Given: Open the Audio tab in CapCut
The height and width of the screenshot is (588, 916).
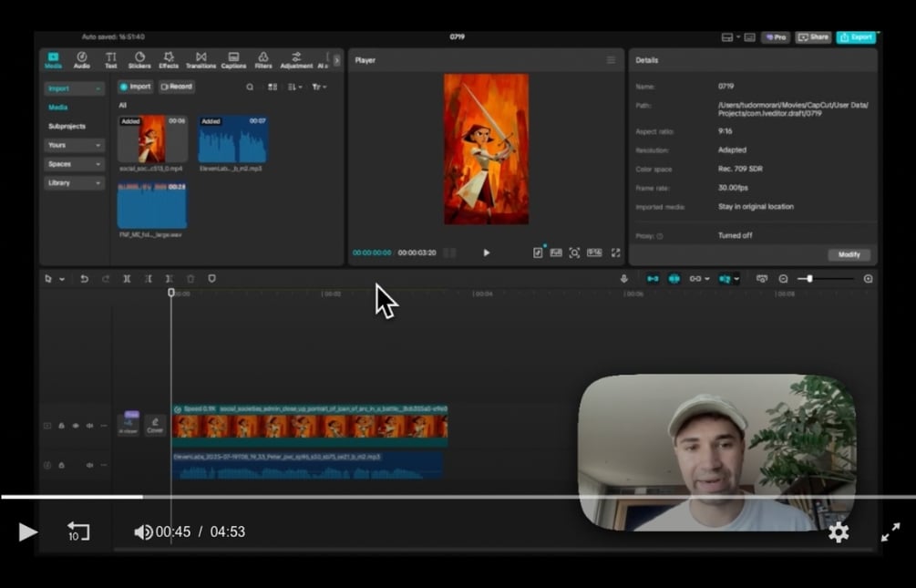Looking at the screenshot, I should [82, 59].
